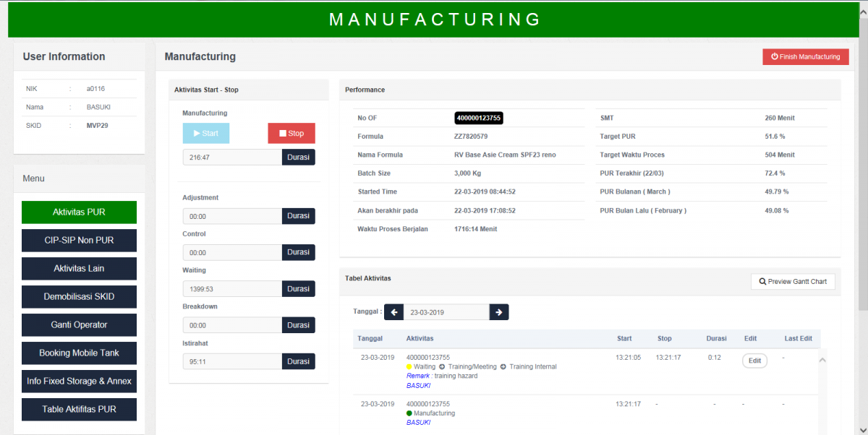Click Durasi button for Waiting
Viewport: 868px width, 435px height.
click(299, 288)
